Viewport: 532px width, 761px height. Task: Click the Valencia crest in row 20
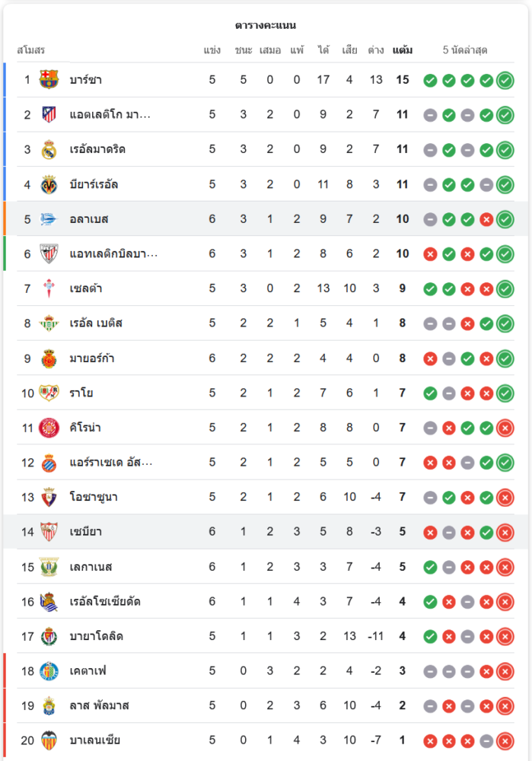point(49,740)
